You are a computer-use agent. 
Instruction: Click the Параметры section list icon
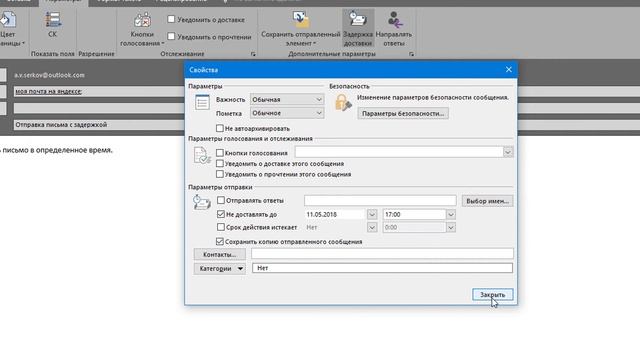pyautogui.click(x=202, y=102)
